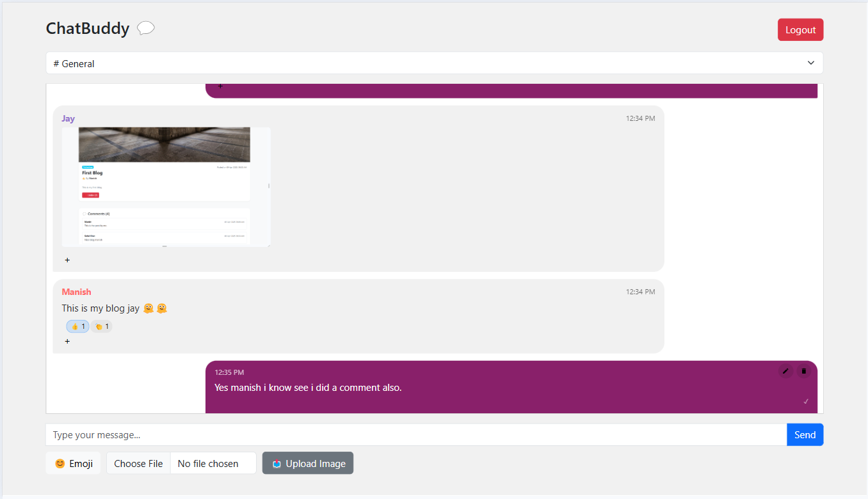The width and height of the screenshot is (868, 499).
Task: Click the 'No file chosen' label
Action: [208, 463]
